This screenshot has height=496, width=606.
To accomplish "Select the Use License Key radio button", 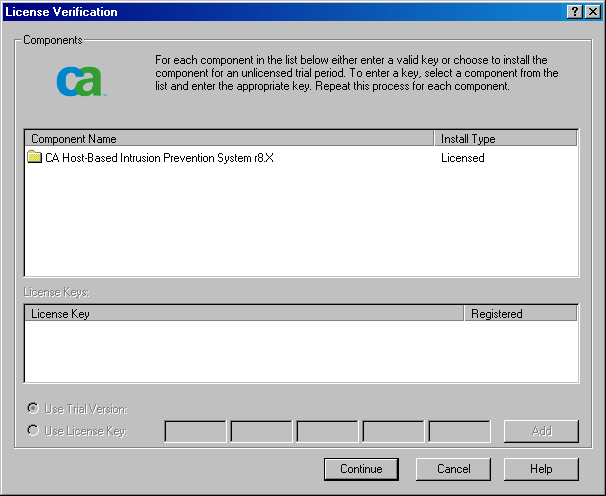I will [33, 430].
